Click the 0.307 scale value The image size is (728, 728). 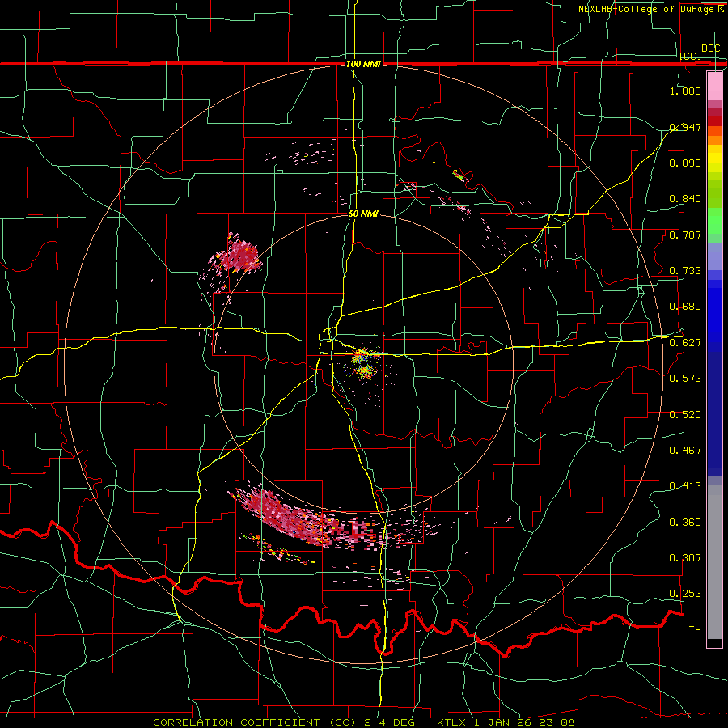point(685,558)
